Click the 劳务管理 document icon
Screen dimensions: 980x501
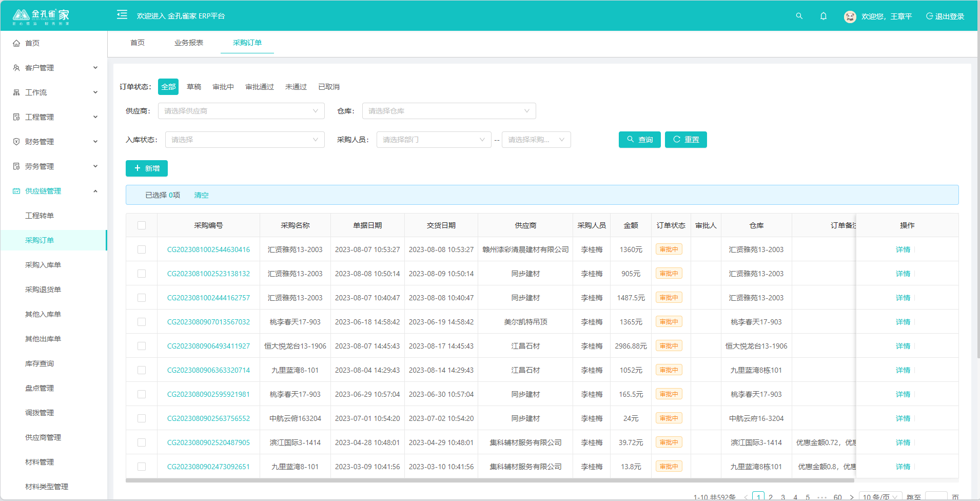[x=16, y=166]
